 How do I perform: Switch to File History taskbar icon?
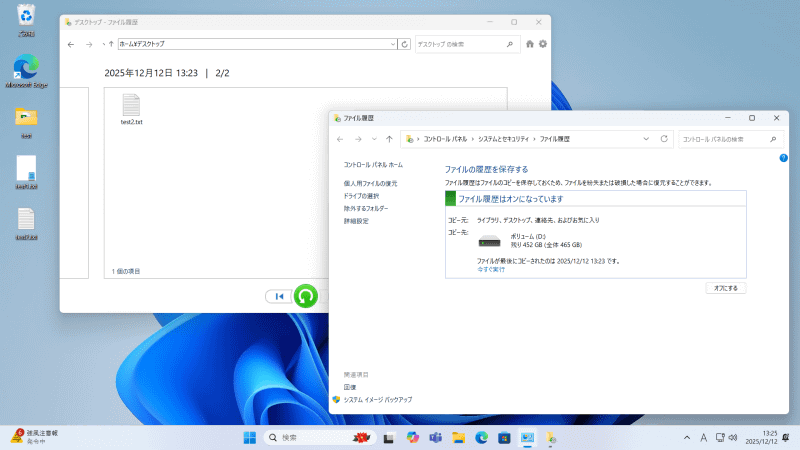[551, 438]
